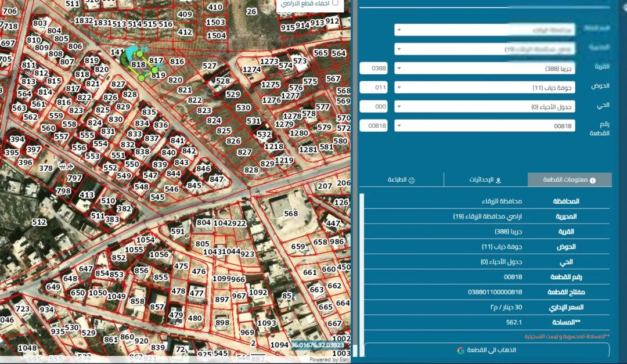The image size is (627, 364).
Task: Select parcel 667 on the map
Action: pyautogui.click(x=335, y=323)
